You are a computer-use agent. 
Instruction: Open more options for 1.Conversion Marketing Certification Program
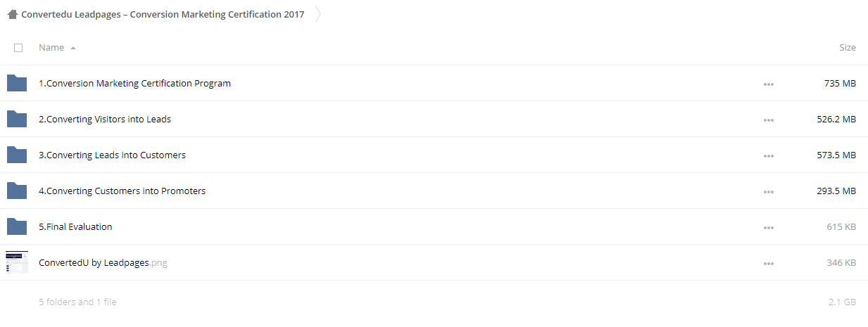tap(768, 84)
